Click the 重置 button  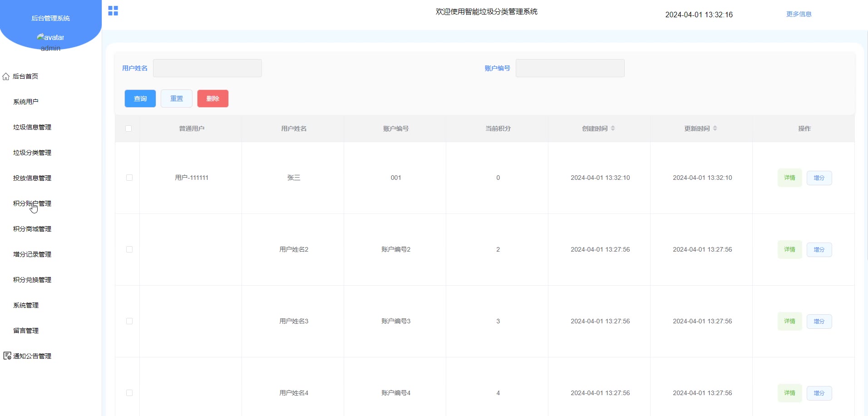177,99
